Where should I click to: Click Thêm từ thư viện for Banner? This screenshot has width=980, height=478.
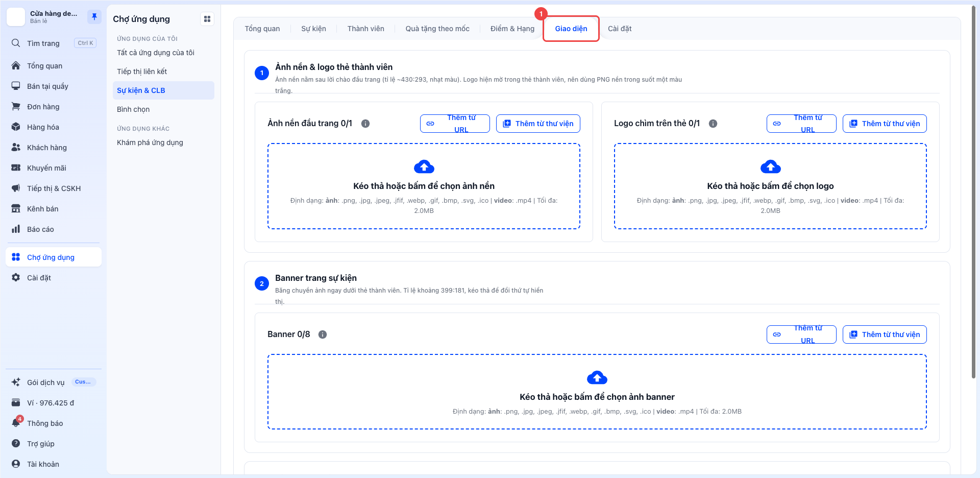(x=885, y=334)
